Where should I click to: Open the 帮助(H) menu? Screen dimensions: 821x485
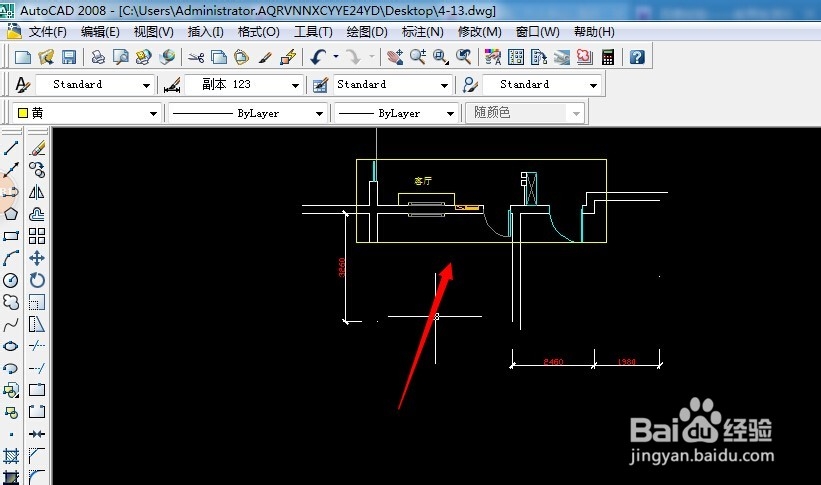pyautogui.click(x=594, y=32)
